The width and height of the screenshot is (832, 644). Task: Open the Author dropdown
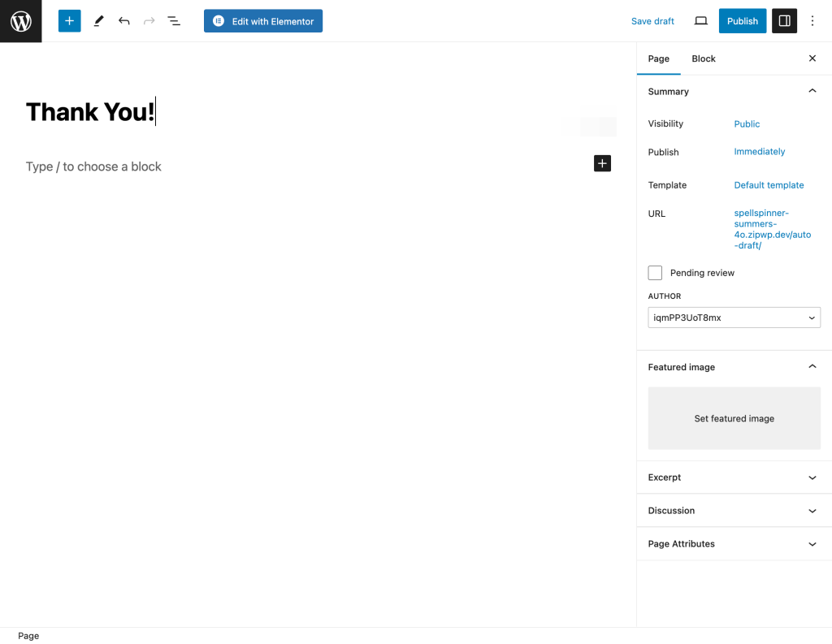point(734,318)
